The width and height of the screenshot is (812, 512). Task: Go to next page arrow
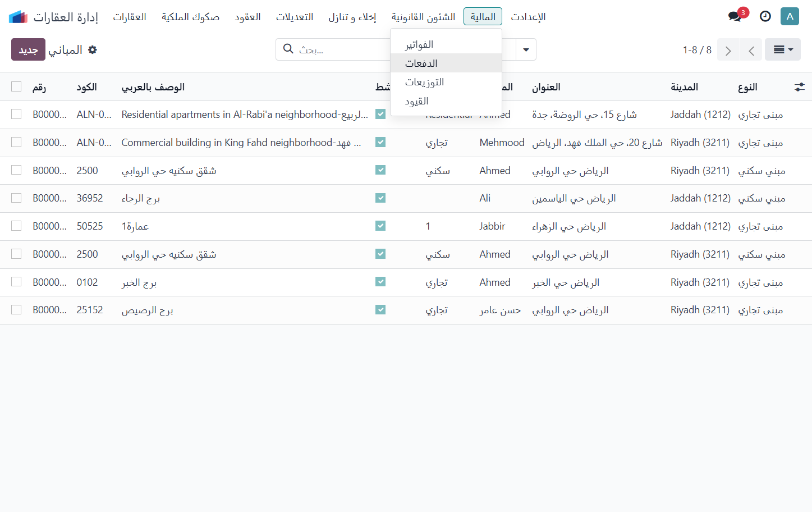tap(728, 50)
